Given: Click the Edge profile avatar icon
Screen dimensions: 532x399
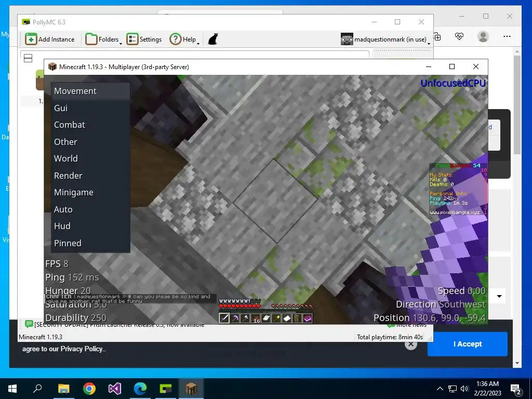Looking at the screenshot, I should coord(483,36).
